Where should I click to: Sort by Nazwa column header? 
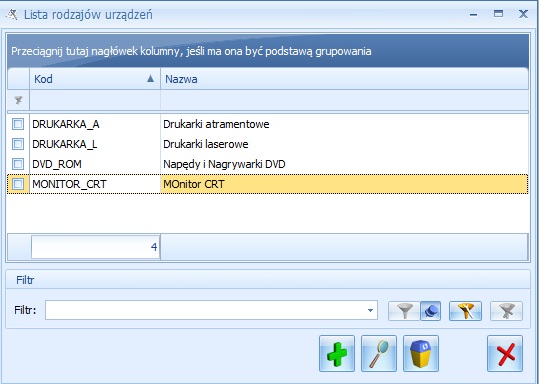pos(344,79)
